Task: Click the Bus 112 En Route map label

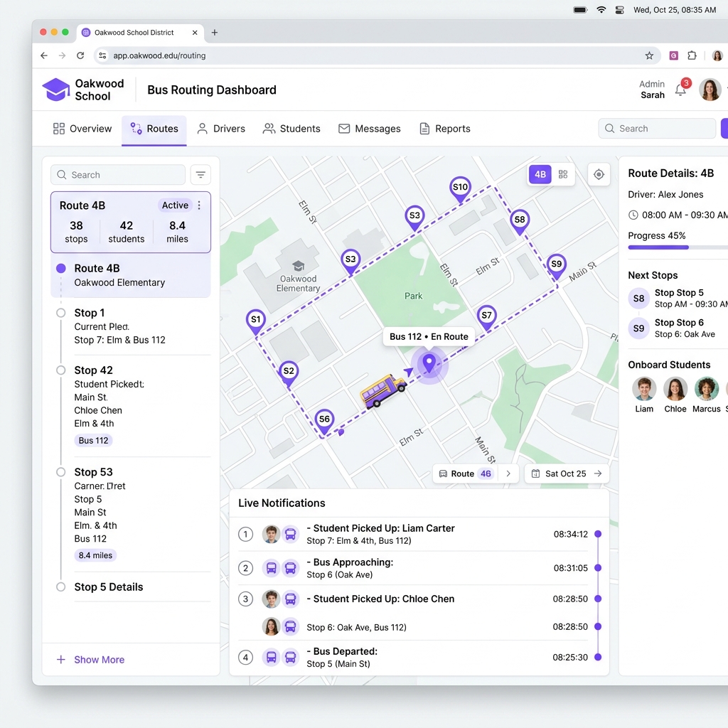Action: pyautogui.click(x=429, y=336)
